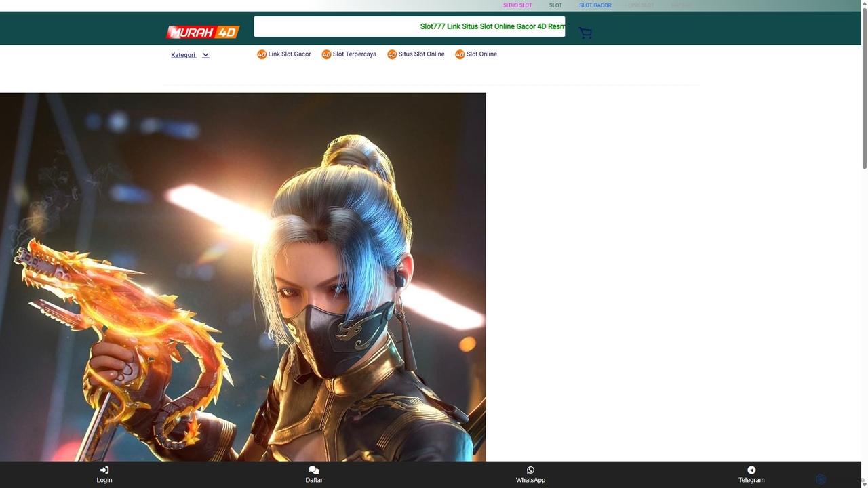
Task: Open the Telegram icon in bottom bar
Action: [751, 470]
